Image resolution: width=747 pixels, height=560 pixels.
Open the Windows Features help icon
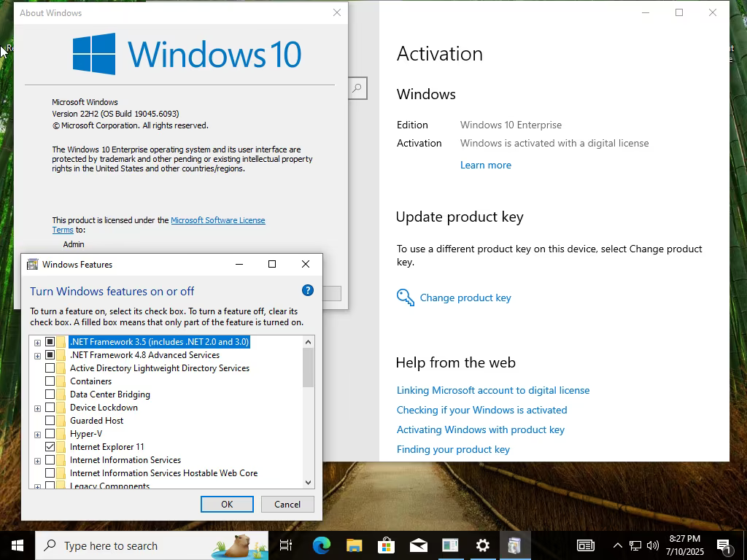[x=308, y=290]
